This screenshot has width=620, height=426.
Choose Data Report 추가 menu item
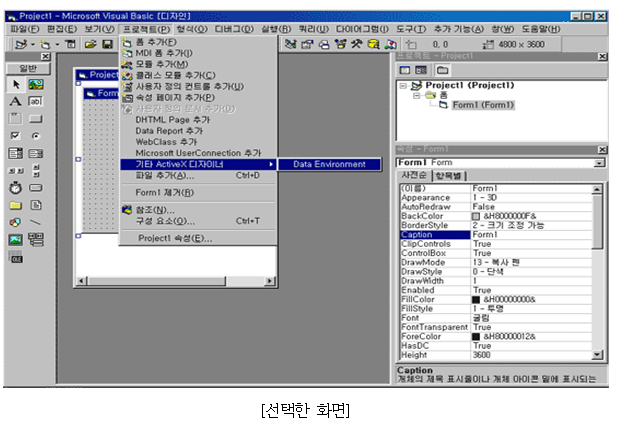(198, 131)
